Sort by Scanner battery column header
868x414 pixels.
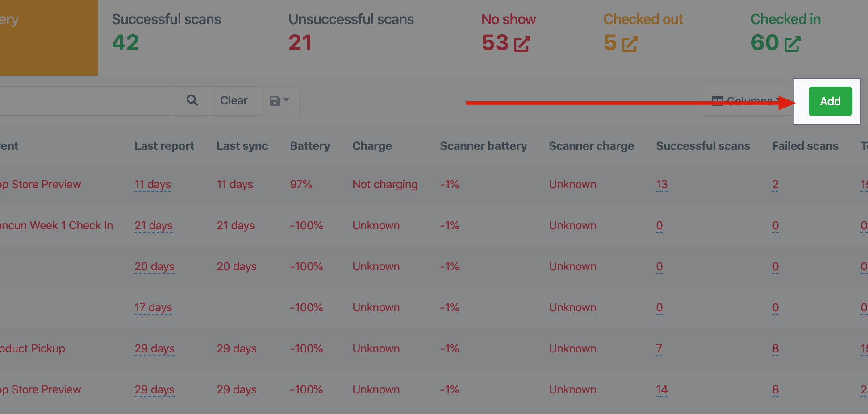(484, 146)
